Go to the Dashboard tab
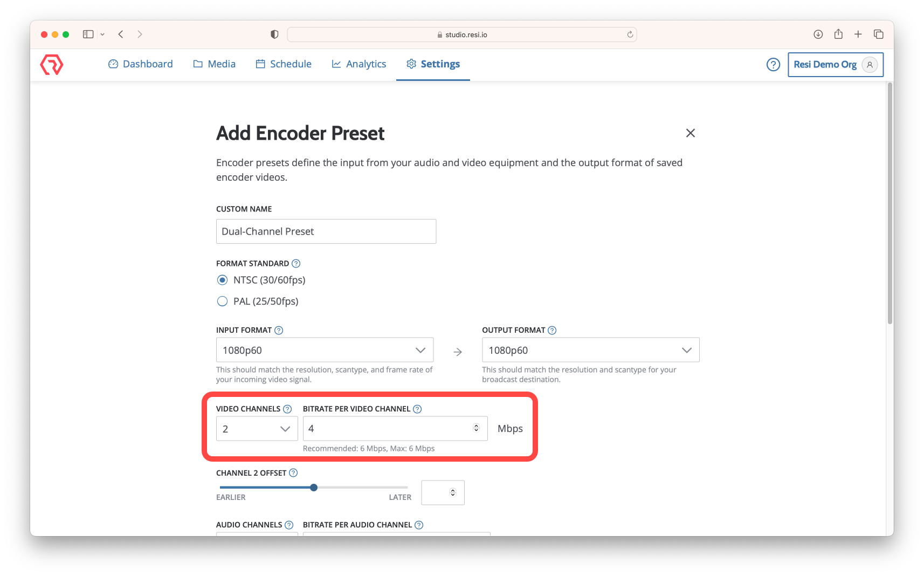 [141, 64]
